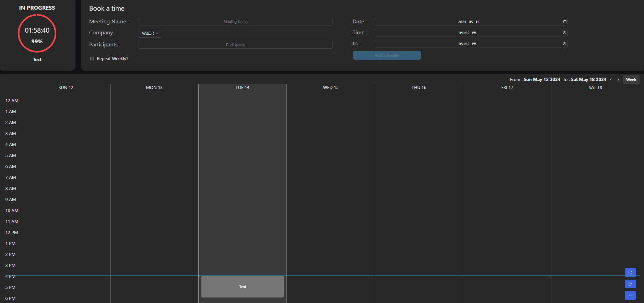Viewport: 644px width, 303px height.
Task: Open the Company VALOR dropdown
Action: pos(150,33)
